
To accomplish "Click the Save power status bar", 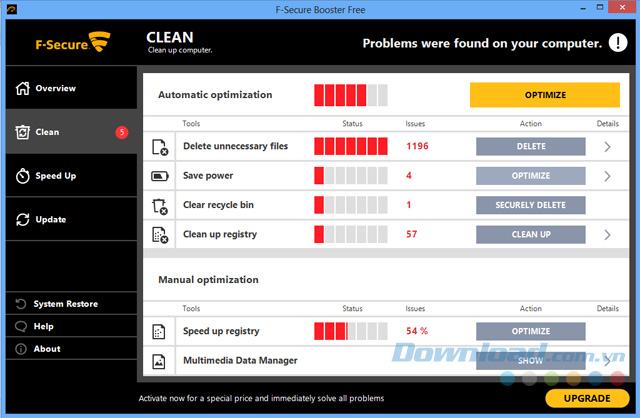I will tap(351, 176).
